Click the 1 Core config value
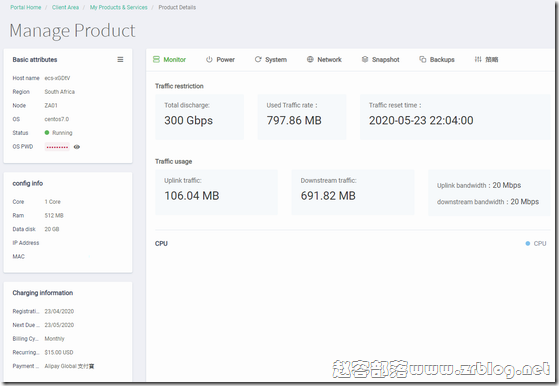 coord(52,202)
